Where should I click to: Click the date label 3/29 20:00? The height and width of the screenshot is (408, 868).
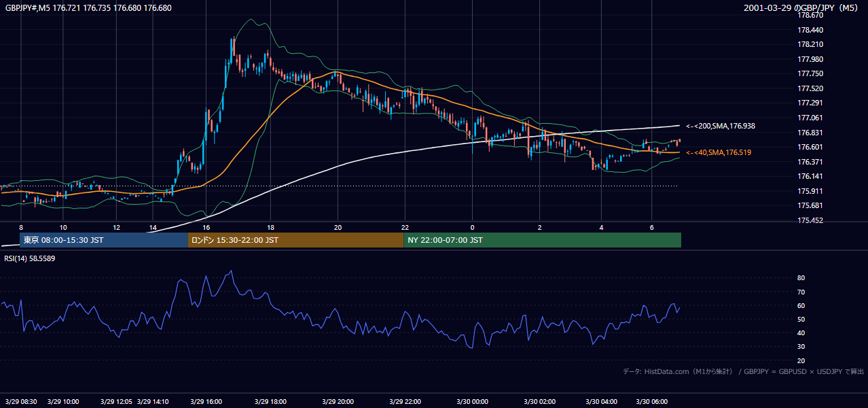pos(338,401)
